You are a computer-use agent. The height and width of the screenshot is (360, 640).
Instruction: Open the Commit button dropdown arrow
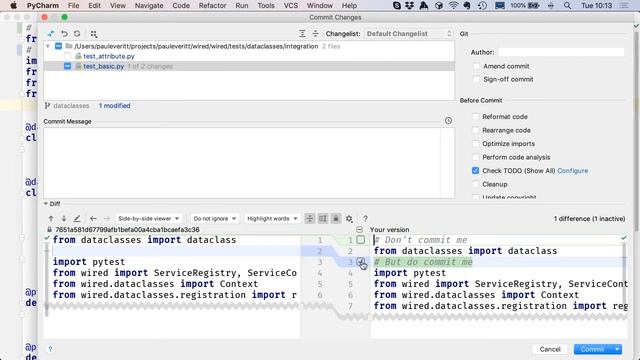tap(617, 349)
